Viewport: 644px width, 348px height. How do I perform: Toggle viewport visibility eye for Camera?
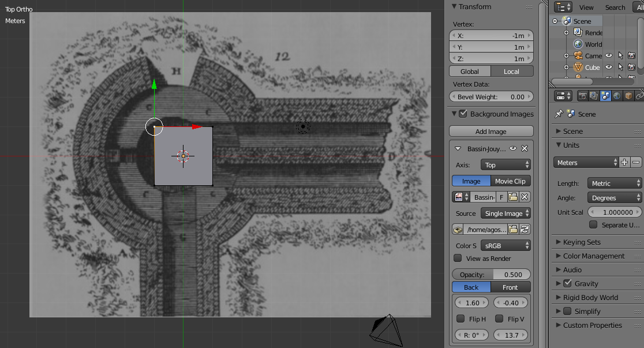tap(609, 55)
